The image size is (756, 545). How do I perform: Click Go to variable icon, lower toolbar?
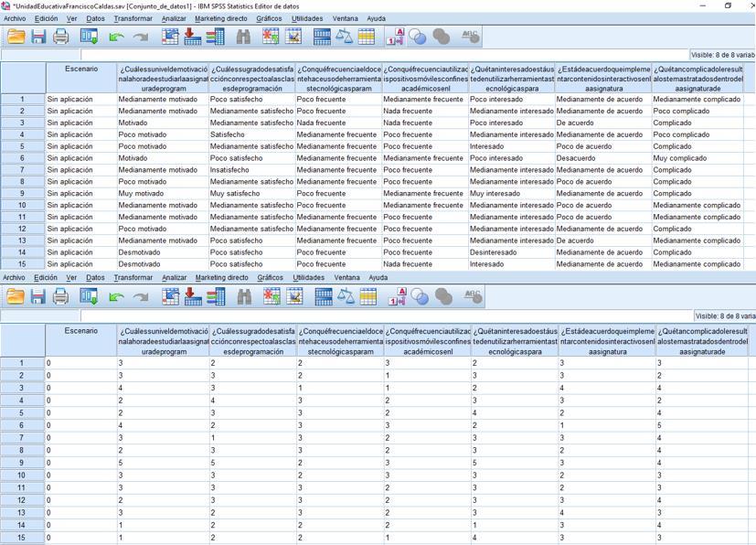(x=193, y=296)
